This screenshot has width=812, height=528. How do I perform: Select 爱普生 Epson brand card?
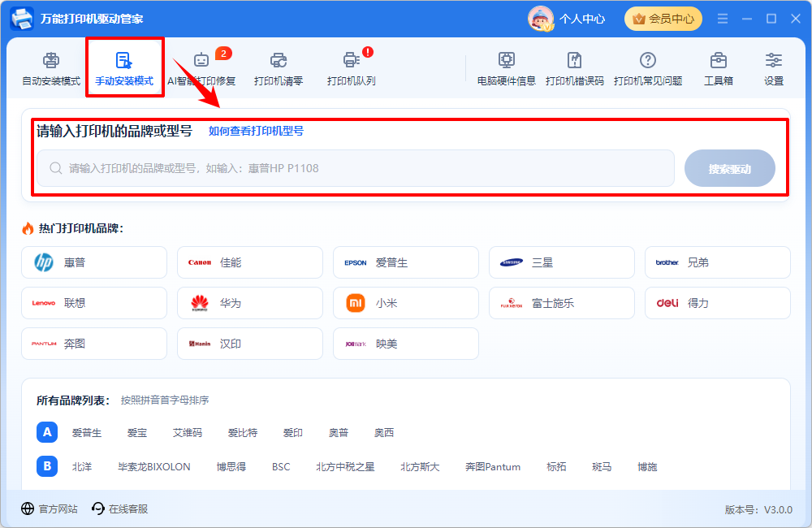(406, 262)
